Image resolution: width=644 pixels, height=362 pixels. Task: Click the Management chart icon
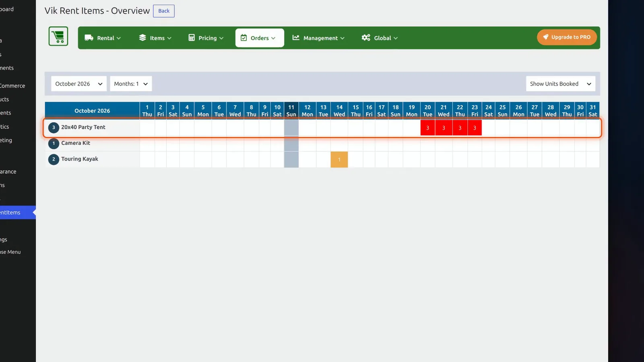coord(296,38)
